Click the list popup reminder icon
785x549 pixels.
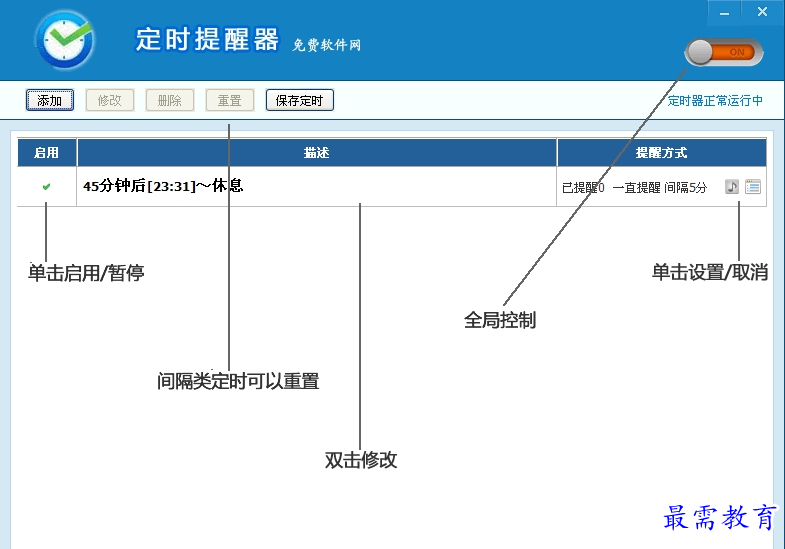point(753,187)
